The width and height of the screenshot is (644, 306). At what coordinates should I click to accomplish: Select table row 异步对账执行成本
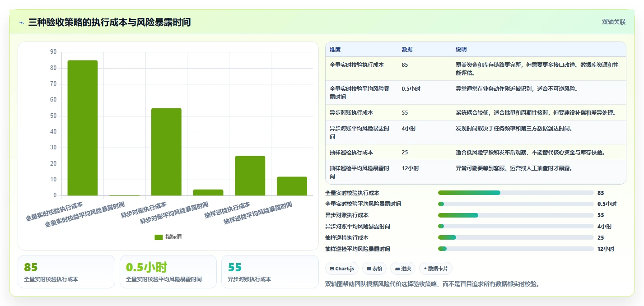[476, 112]
